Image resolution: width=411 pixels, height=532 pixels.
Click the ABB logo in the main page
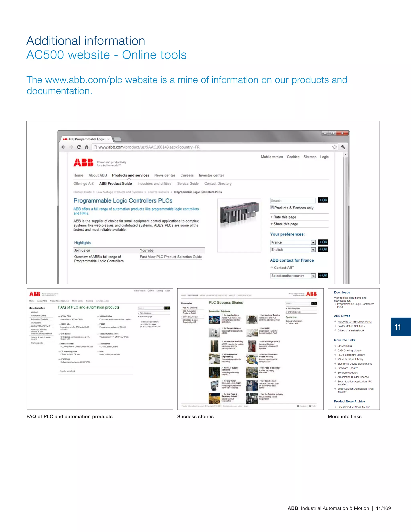coord(83,162)
